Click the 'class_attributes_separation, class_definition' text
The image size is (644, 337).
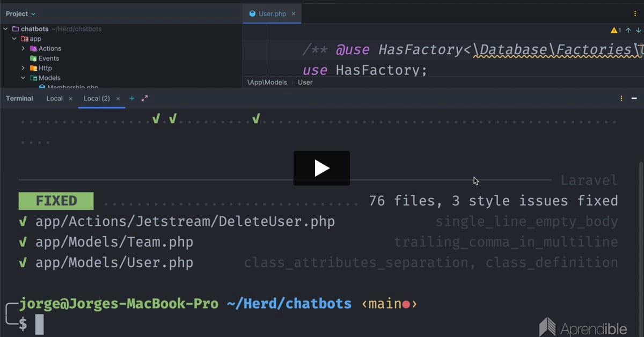click(431, 263)
